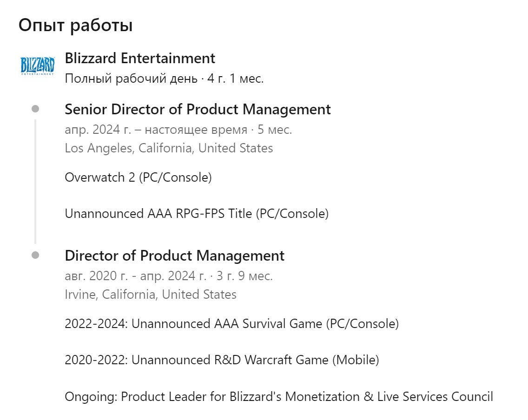The height and width of the screenshot is (420, 528).
Task: Click the Unannounced AAA RPG-FPS Title line
Action: (197, 214)
